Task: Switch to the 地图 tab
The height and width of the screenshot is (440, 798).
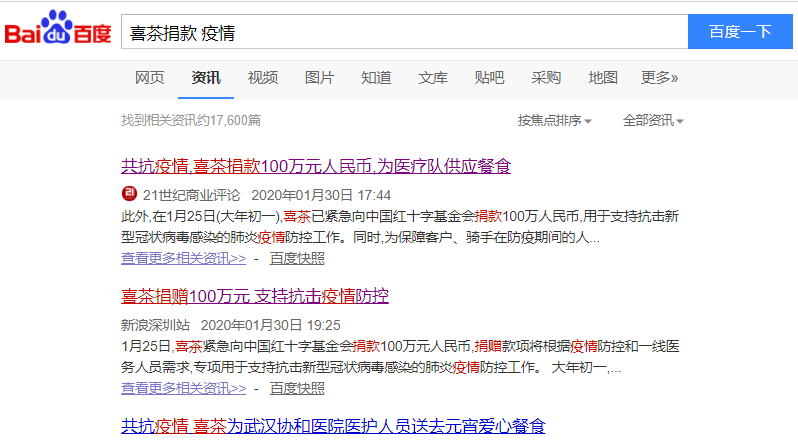Action: [603, 78]
